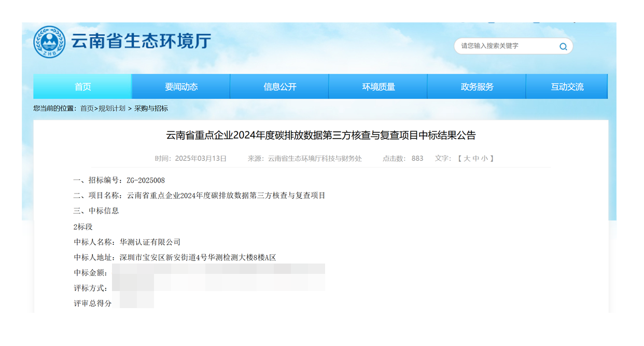Open the 政务服务 navigation tab
The height and width of the screenshot is (346, 644).
click(477, 87)
